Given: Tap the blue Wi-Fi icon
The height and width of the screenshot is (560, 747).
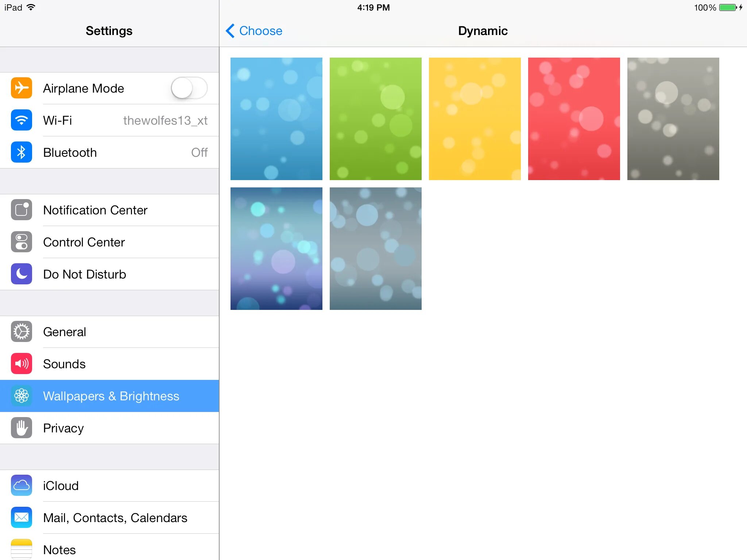Looking at the screenshot, I should coord(22,120).
